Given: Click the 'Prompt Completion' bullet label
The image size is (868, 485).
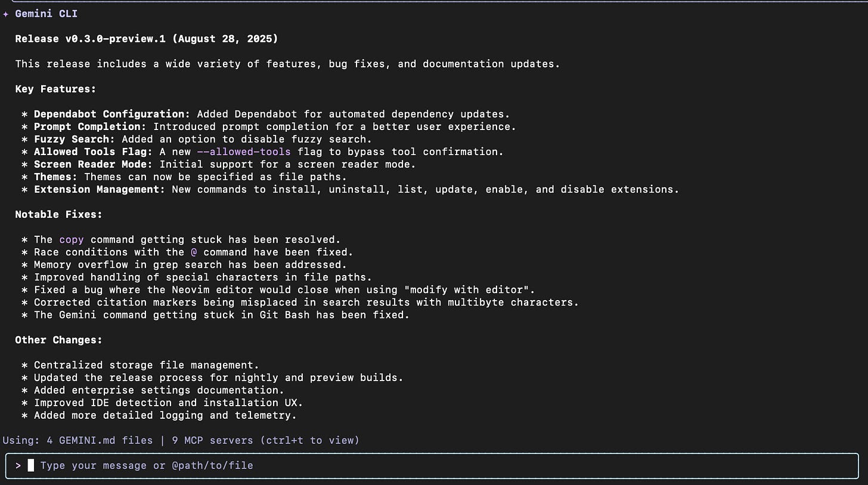Looking at the screenshot, I should (x=90, y=126).
